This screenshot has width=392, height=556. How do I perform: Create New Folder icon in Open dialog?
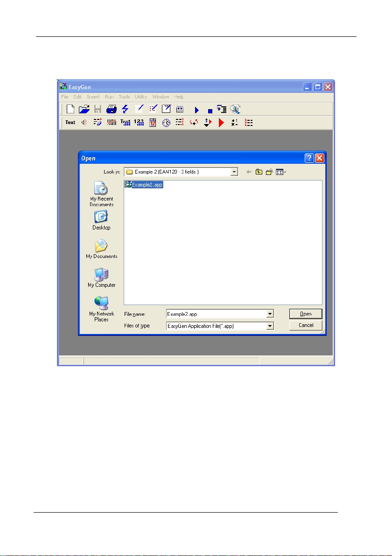point(269,172)
